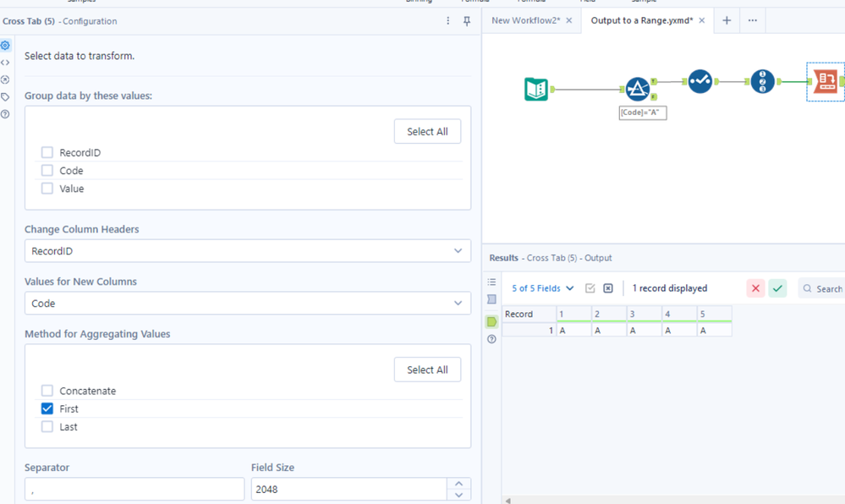Click column header 1 in Results
Screen dimensions: 845x504
(574, 314)
